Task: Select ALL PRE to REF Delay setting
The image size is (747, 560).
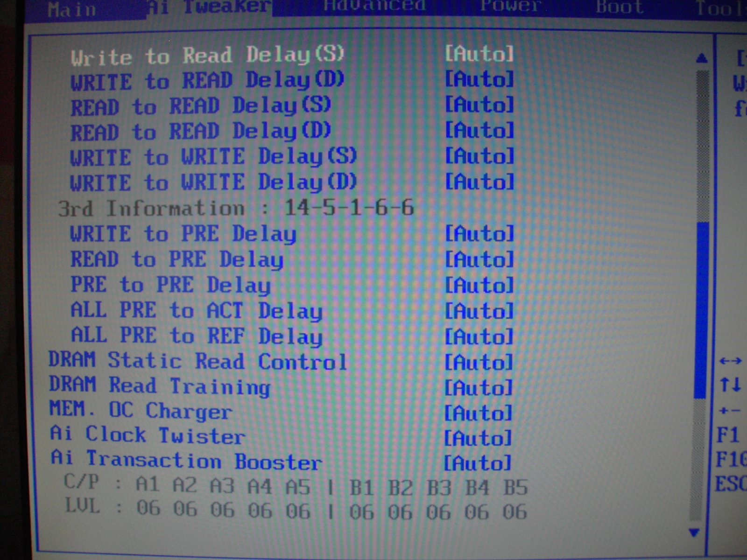Action: (197, 336)
